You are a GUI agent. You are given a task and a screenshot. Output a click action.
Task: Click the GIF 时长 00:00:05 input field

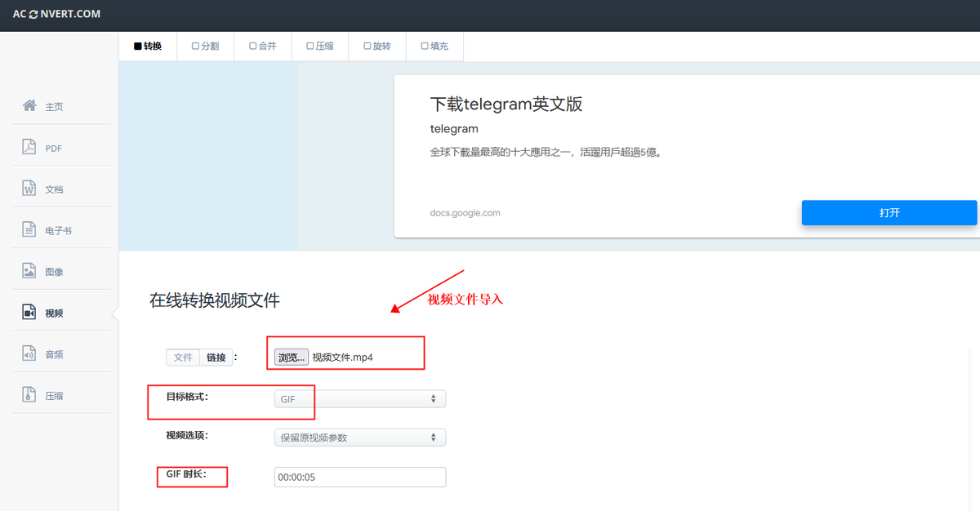point(360,477)
